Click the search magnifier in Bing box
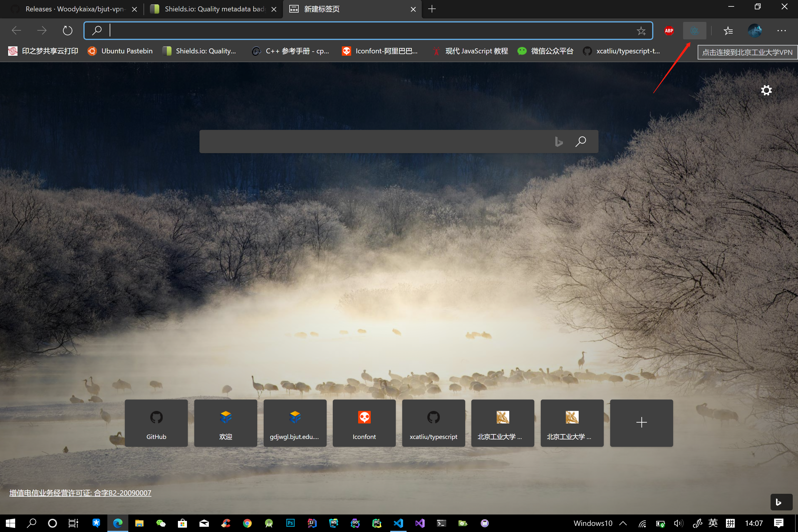Screen dimensions: 798x532 coord(580,141)
